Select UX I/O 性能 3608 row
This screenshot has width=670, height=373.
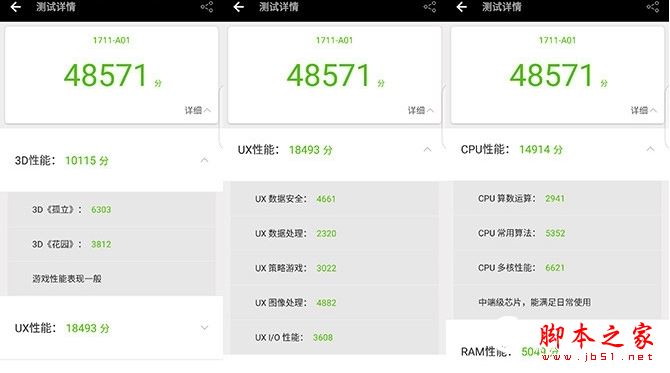[334, 337]
